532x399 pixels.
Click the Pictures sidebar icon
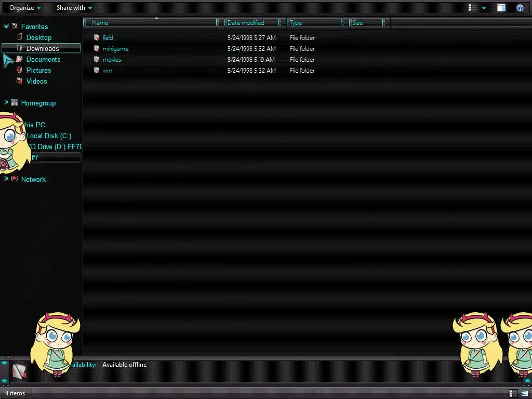(20, 70)
